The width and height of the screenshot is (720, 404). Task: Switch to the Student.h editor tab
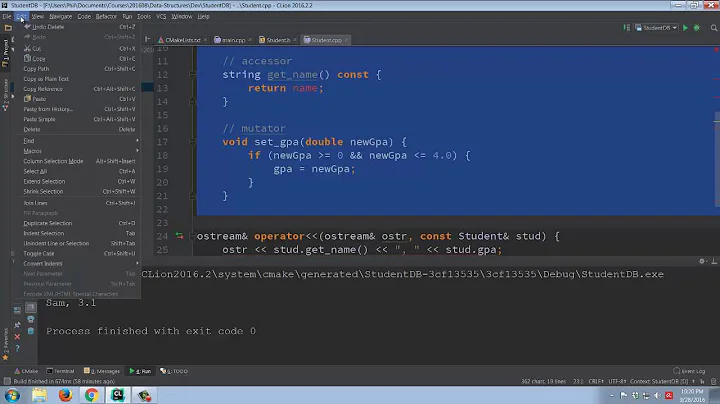click(277, 40)
